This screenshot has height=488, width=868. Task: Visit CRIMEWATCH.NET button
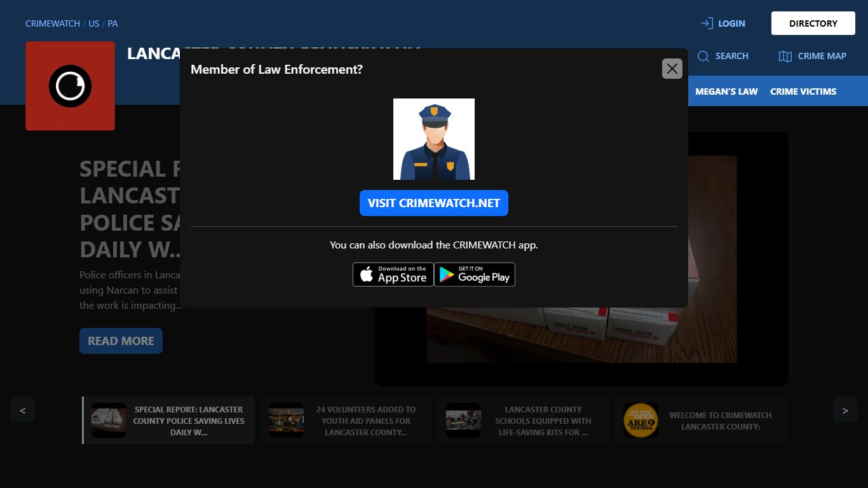point(434,203)
